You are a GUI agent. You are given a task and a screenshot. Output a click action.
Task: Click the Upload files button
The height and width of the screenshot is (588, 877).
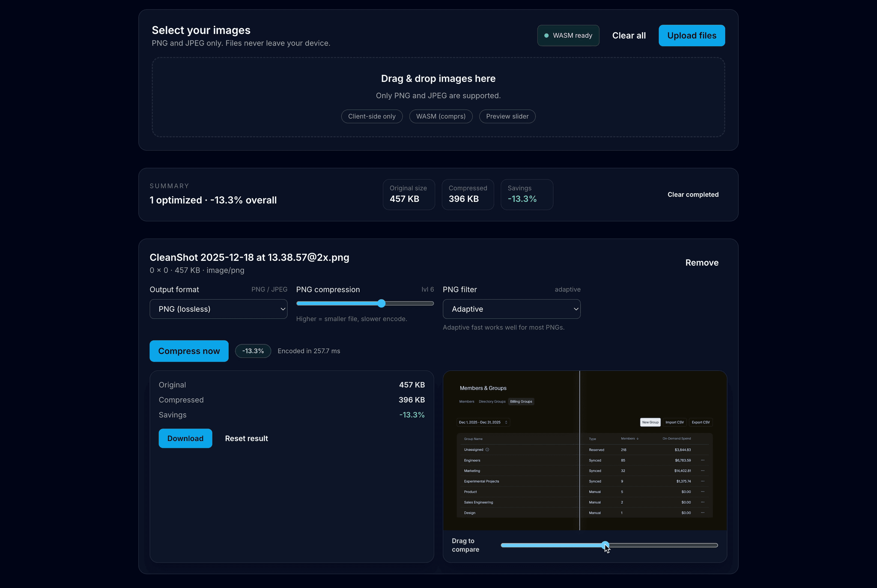pyautogui.click(x=691, y=35)
